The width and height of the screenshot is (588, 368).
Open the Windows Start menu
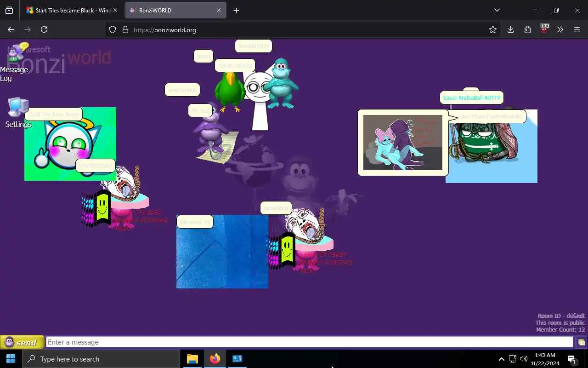coord(11,359)
